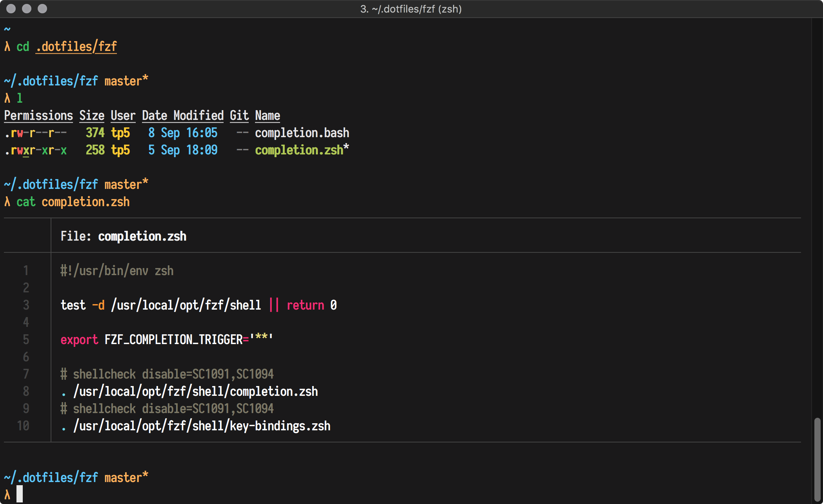Click the completion.bash filename in listing
The width and height of the screenshot is (823, 504).
pyautogui.click(x=302, y=133)
